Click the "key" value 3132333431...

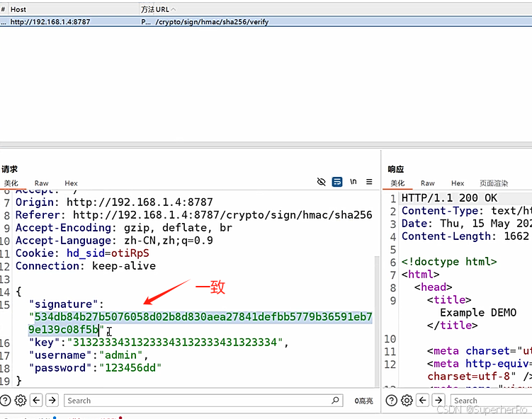(175, 342)
